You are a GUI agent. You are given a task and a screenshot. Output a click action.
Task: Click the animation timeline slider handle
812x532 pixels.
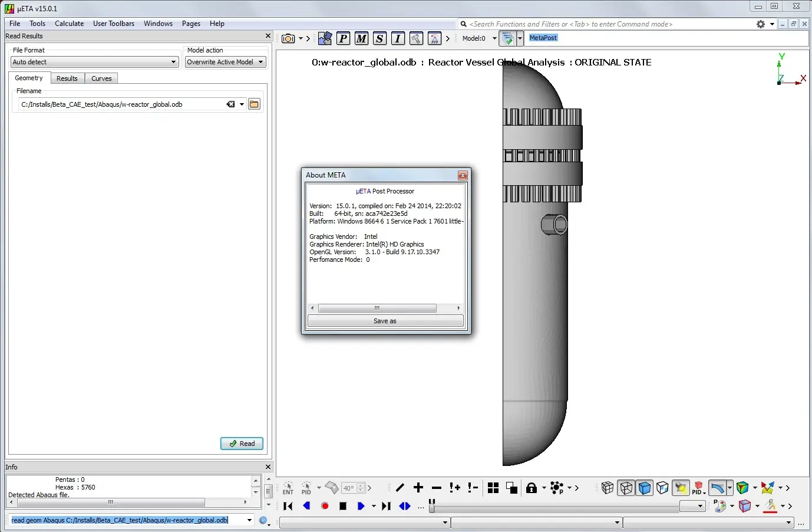[x=432, y=505]
